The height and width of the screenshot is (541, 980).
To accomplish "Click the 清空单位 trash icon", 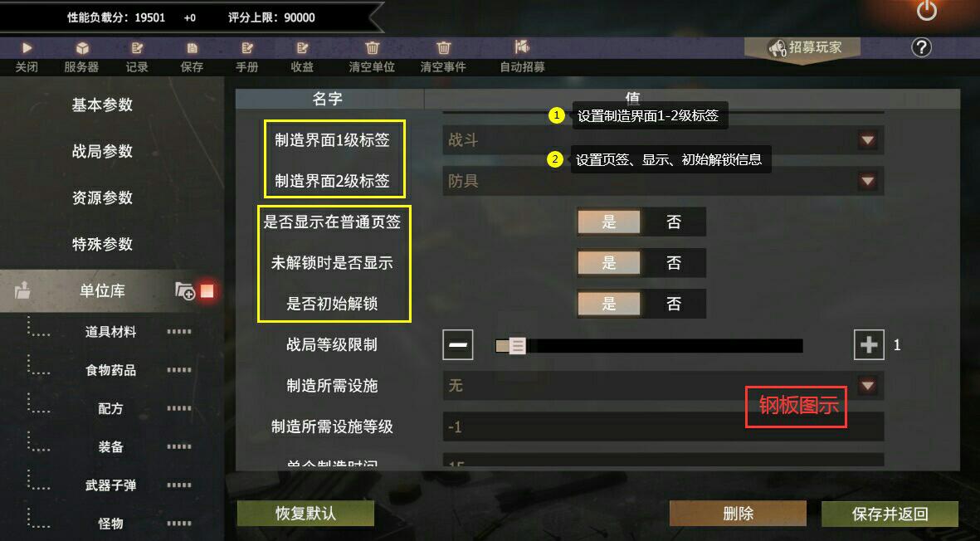I will pyautogui.click(x=372, y=47).
